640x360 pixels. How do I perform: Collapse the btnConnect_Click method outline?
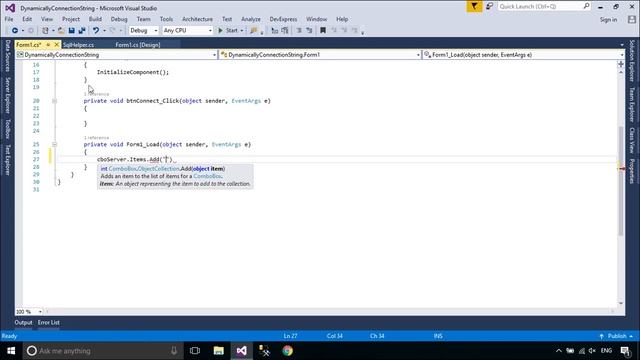pyautogui.click(x=54, y=101)
